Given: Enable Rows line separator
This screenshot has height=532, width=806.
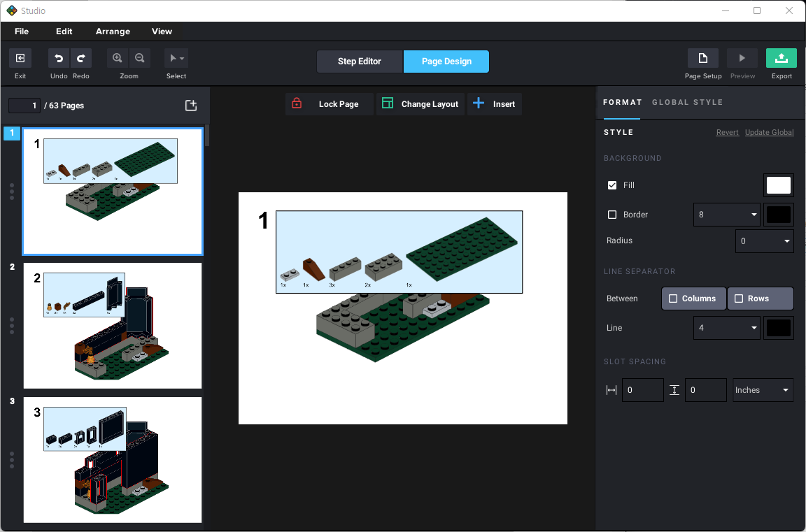Looking at the screenshot, I should [761, 299].
